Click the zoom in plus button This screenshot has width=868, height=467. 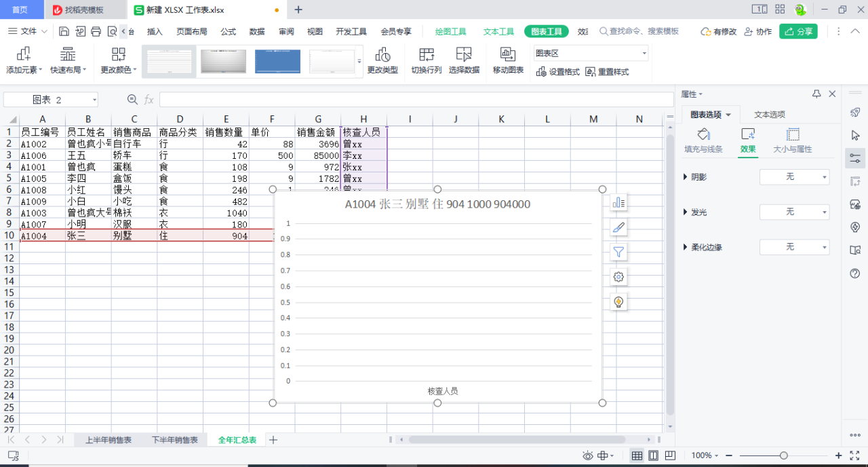[839, 455]
